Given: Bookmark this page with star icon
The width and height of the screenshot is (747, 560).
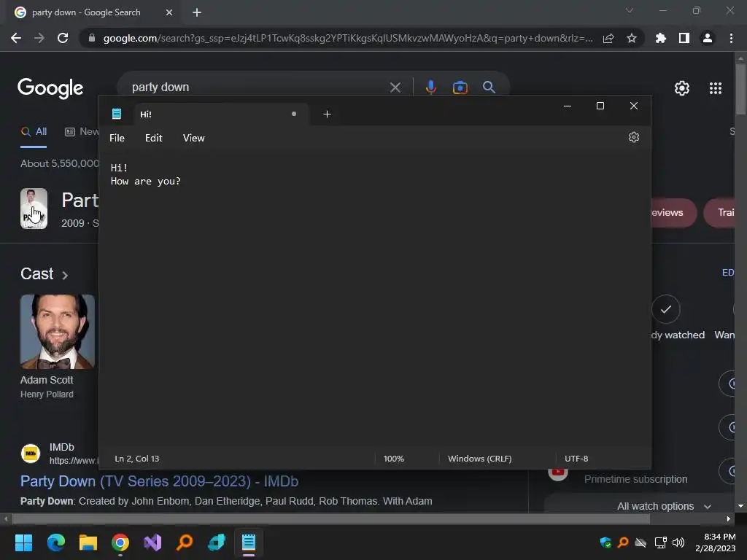Looking at the screenshot, I should pyautogui.click(x=632, y=38).
